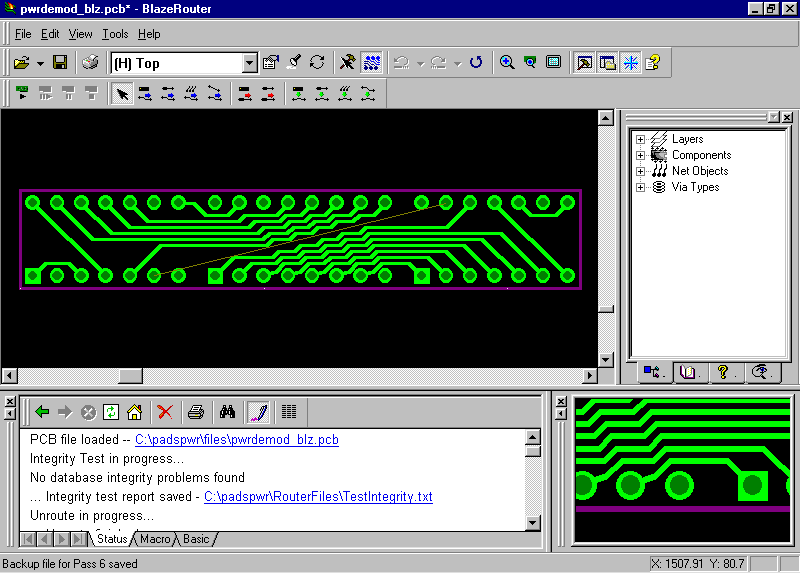The width and height of the screenshot is (800, 573).
Task: Click the printer icon in the main toolbar
Action: point(90,63)
